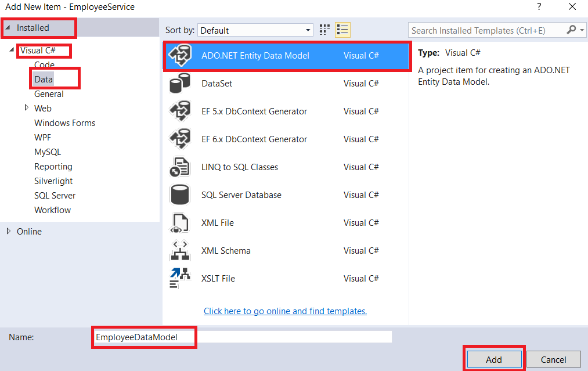Click the XSLT File template icon
Screen dimensions: 588x371
click(180, 278)
